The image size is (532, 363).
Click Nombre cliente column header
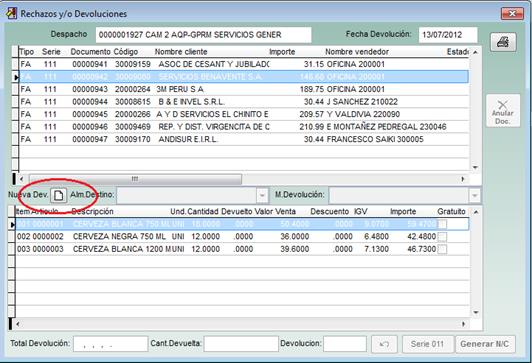point(181,52)
